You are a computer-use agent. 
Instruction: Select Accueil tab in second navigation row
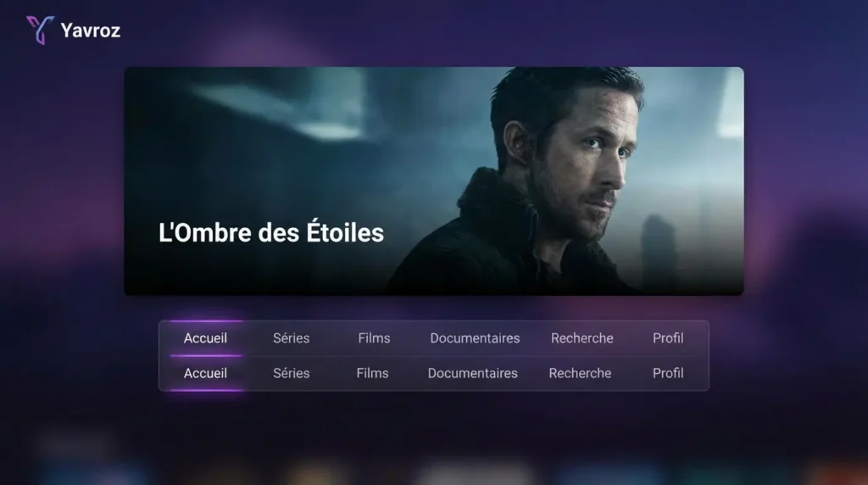(205, 373)
